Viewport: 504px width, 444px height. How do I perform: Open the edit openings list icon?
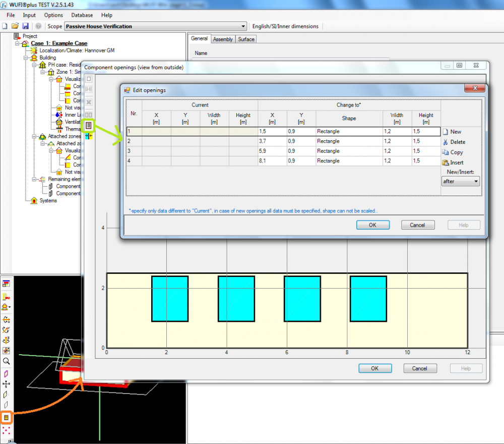[89, 125]
